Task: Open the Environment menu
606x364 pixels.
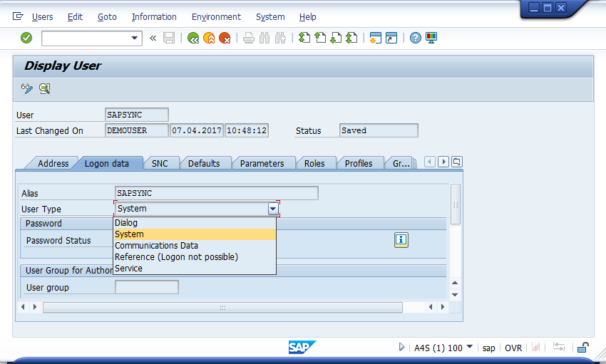Action: (x=216, y=16)
